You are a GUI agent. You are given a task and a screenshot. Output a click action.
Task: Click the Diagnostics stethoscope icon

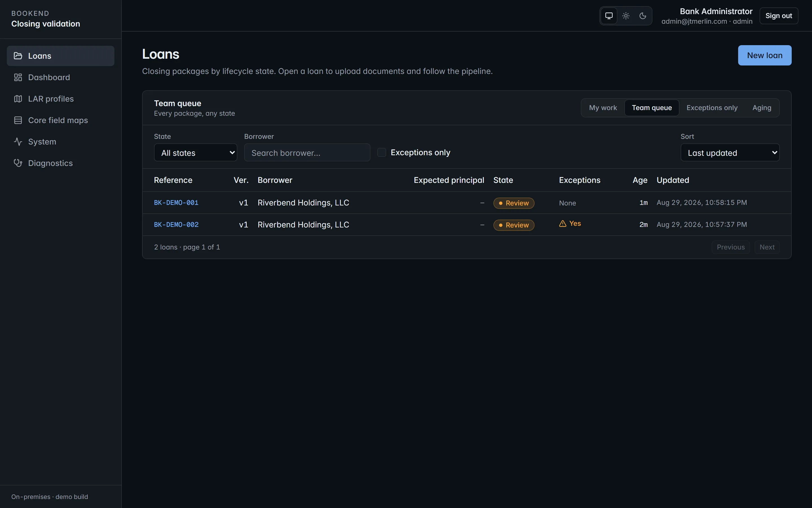(x=18, y=163)
